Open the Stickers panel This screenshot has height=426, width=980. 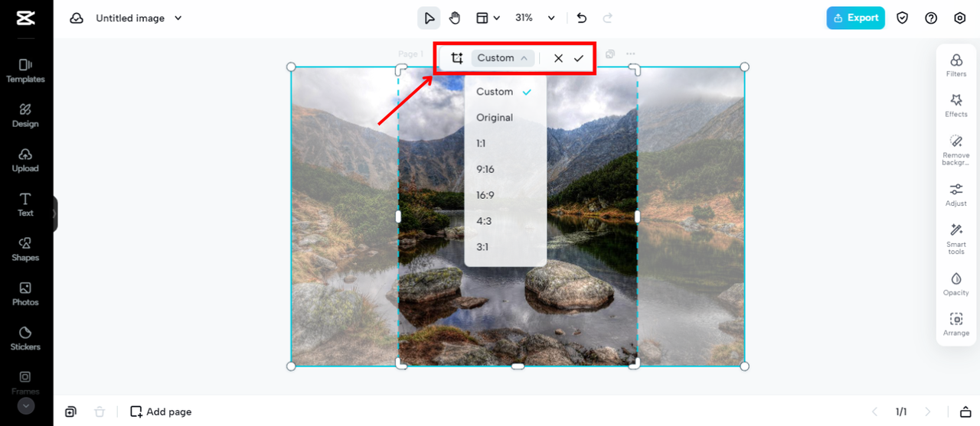(25, 339)
